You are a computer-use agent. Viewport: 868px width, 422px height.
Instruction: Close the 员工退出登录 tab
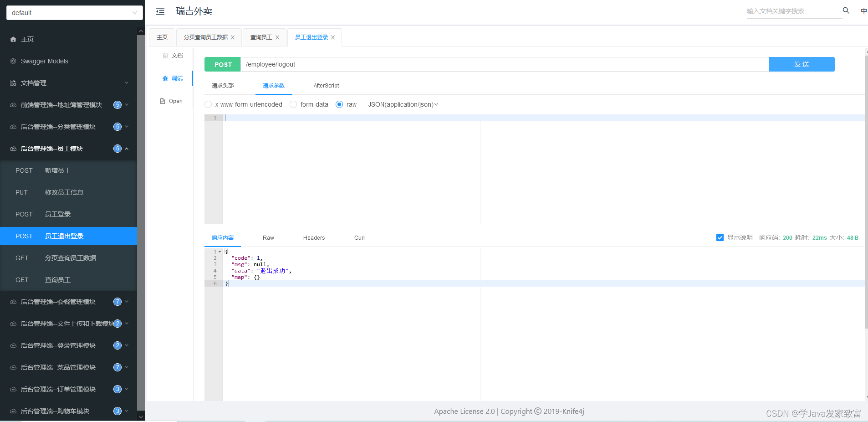coord(333,37)
